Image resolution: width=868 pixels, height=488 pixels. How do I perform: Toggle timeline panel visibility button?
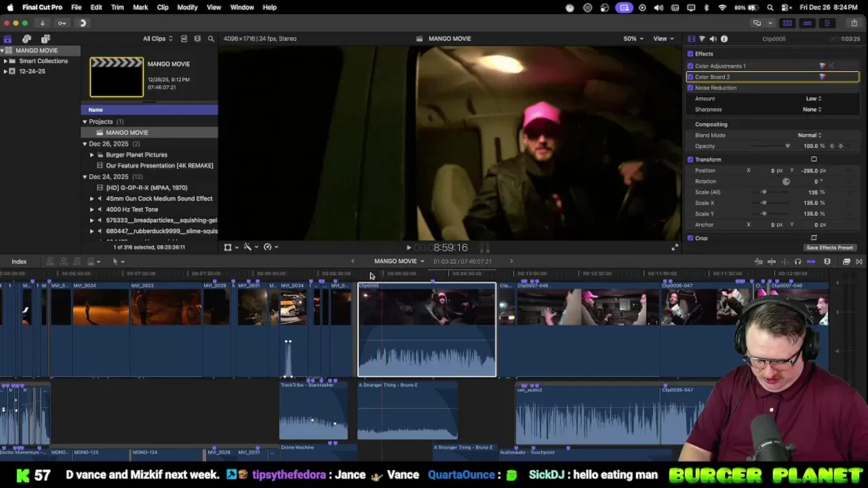(807, 23)
